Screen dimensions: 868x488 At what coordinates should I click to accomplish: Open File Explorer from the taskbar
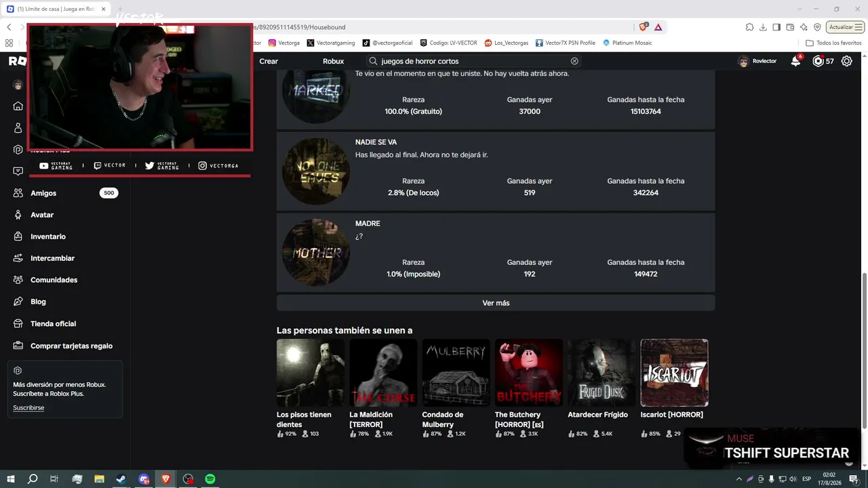tap(99, 479)
